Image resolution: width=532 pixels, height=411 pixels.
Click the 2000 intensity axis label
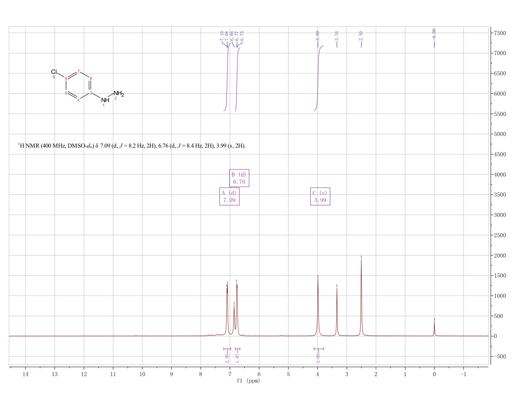(500, 255)
